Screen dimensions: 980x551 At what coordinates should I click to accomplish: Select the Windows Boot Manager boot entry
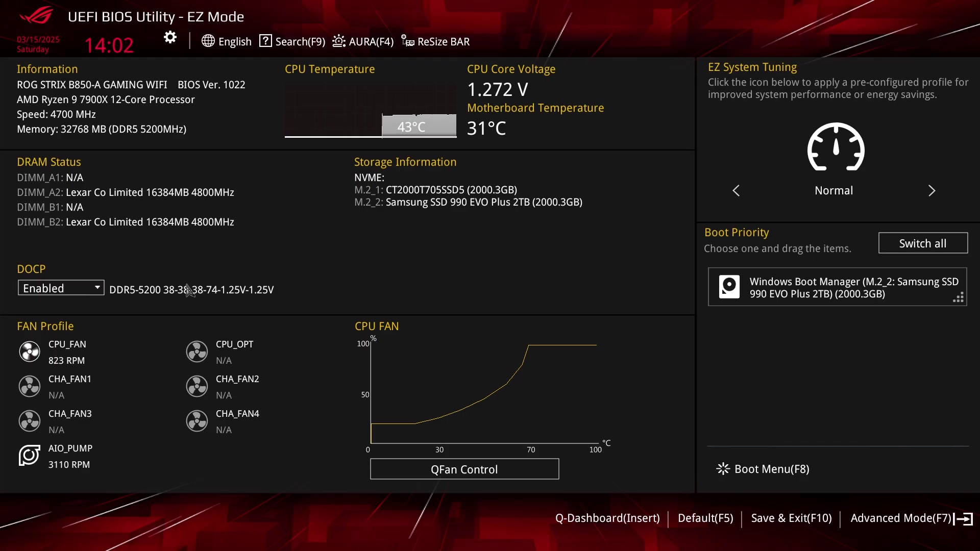tap(838, 287)
